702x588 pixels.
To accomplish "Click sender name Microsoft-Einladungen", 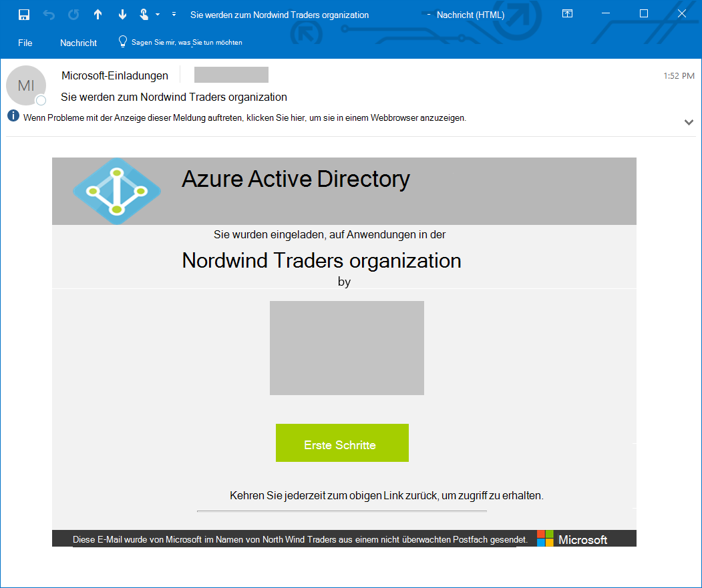I will (x=115, y=75).
